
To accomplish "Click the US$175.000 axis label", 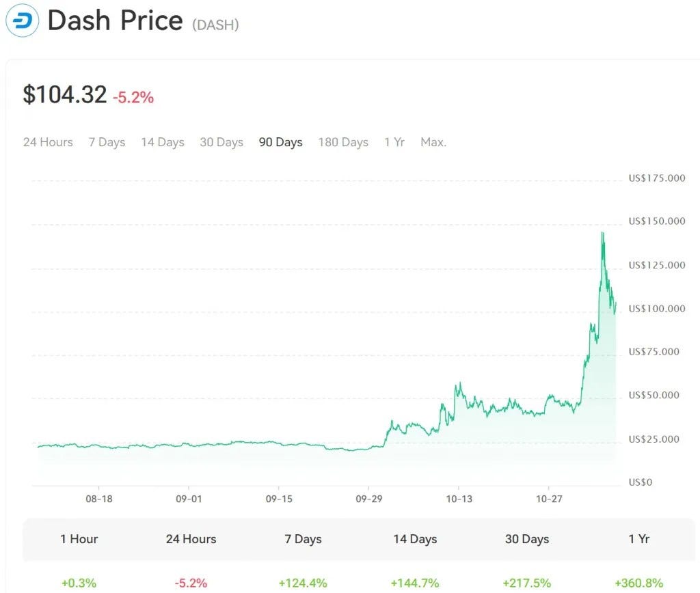I will [x=656, y=177].
